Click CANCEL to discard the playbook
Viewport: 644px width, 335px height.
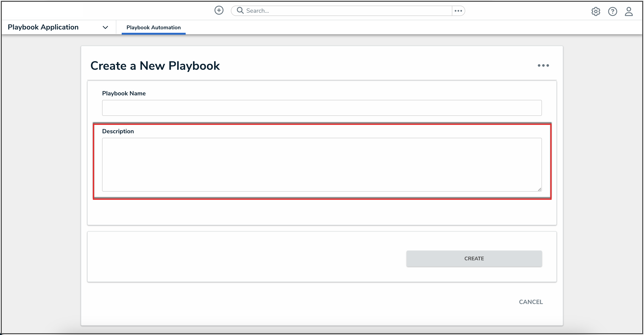click(x=530, y=302)
